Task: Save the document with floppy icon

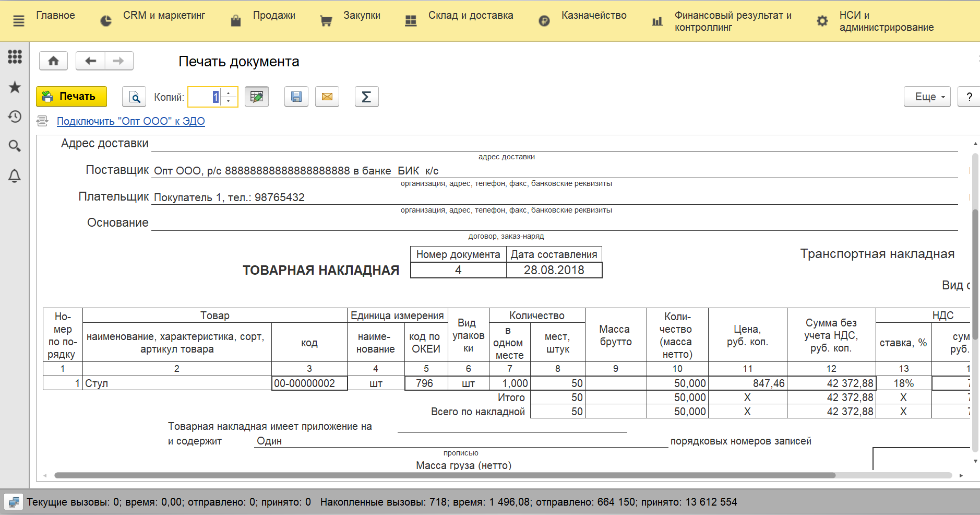Action: click(x=296, y=97)
